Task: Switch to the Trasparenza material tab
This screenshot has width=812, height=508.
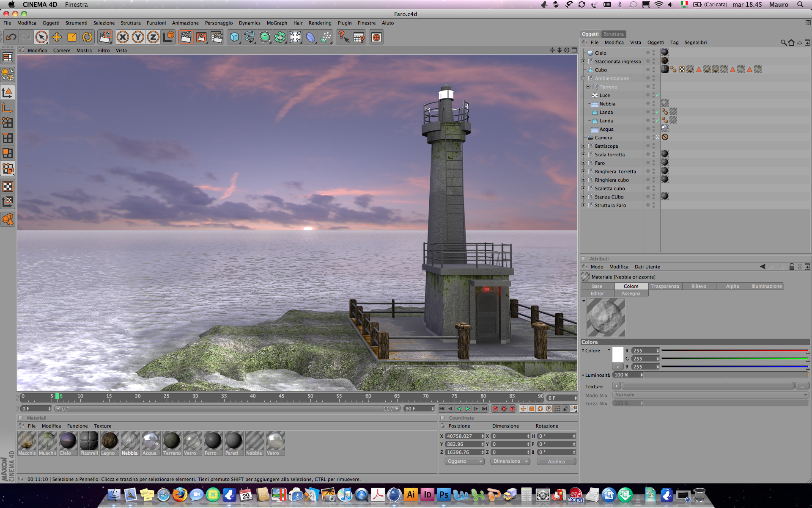Action: pyautogui.click(x=665, y=286)
